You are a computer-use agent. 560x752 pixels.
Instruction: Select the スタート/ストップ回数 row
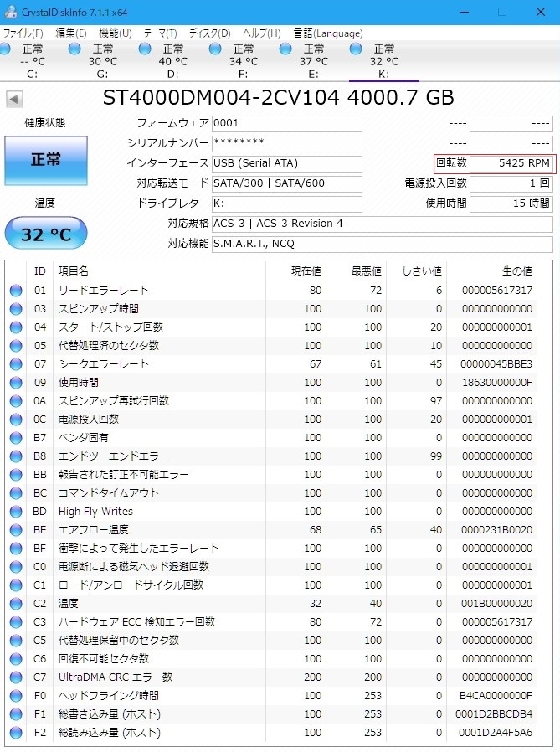pyautogui.click(x=271, y=327)
